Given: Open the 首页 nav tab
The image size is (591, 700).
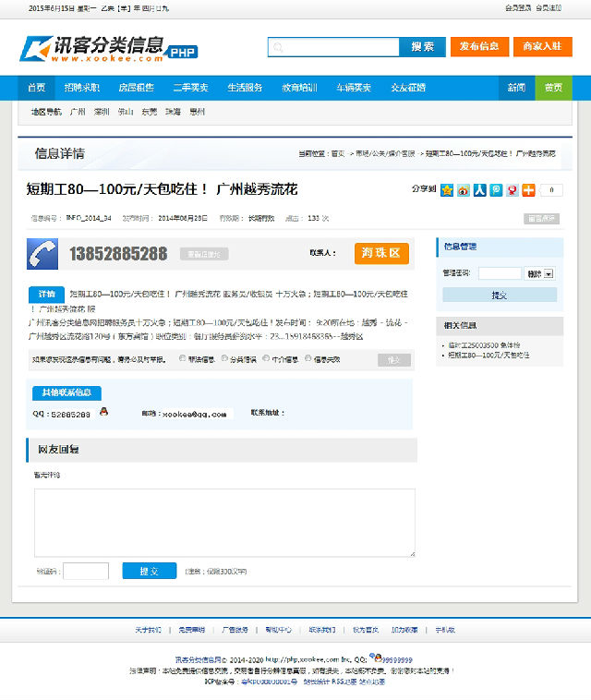Looking at the screenshot, I should [36, 88].
